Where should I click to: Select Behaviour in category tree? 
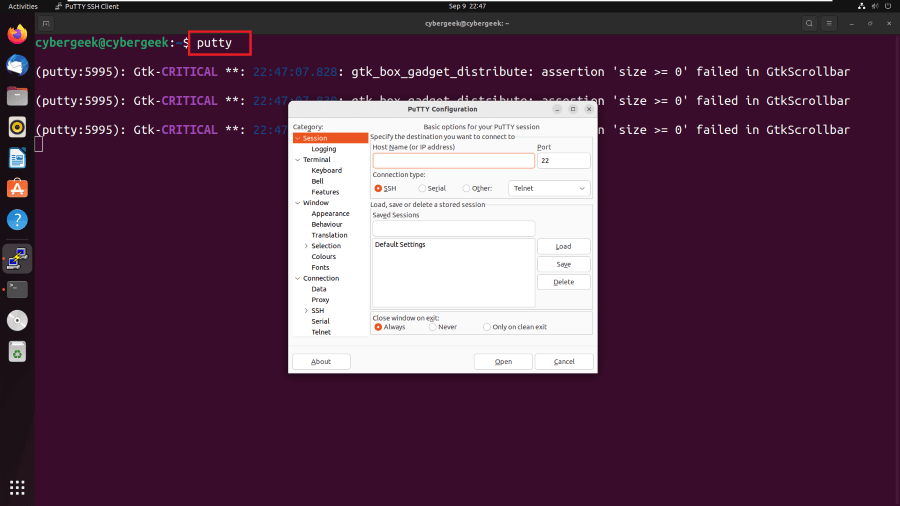click(327, 224)
